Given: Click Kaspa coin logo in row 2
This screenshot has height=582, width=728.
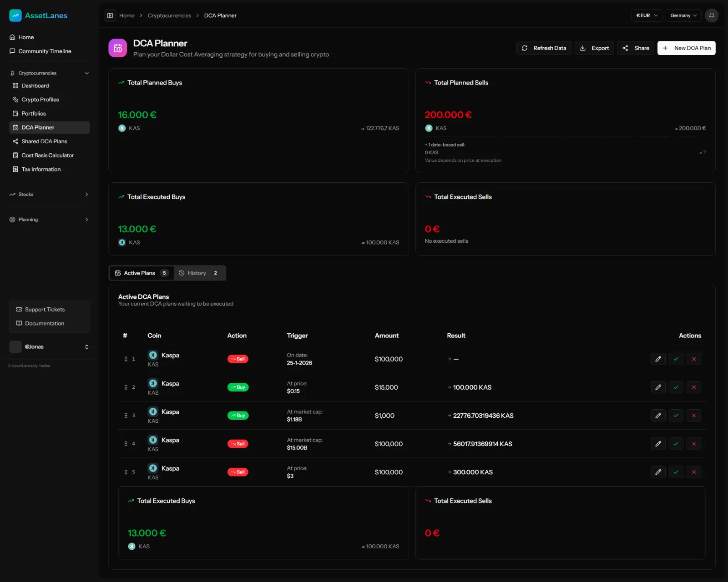Looking at the screenshot, I should coord(153,383).
